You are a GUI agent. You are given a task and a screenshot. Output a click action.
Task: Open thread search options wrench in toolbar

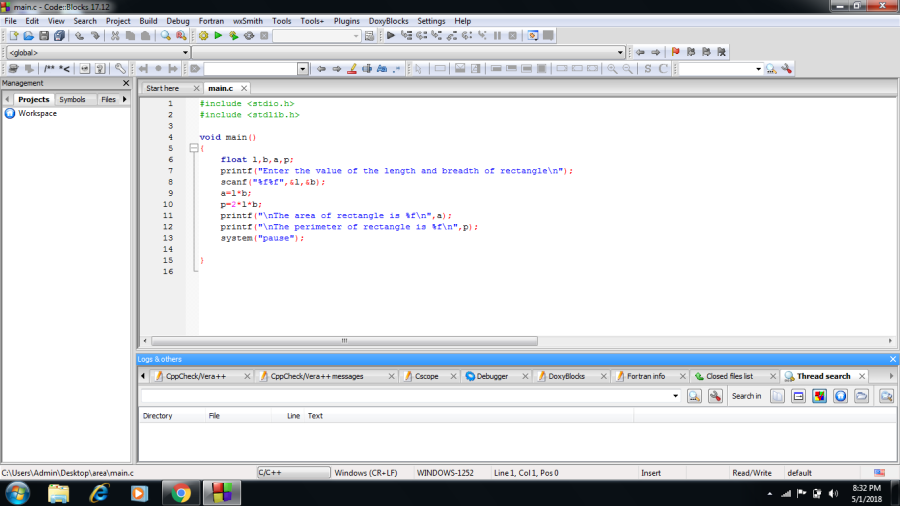point(787,69)
